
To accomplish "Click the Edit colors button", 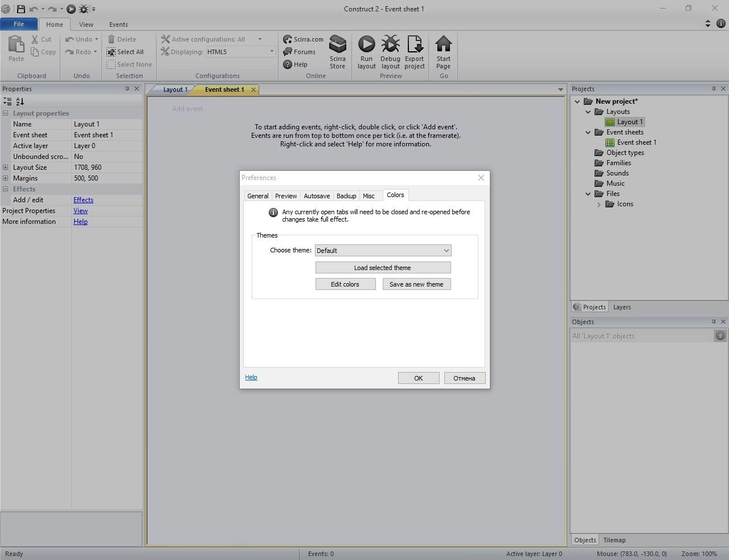I will tap(345, 284).
